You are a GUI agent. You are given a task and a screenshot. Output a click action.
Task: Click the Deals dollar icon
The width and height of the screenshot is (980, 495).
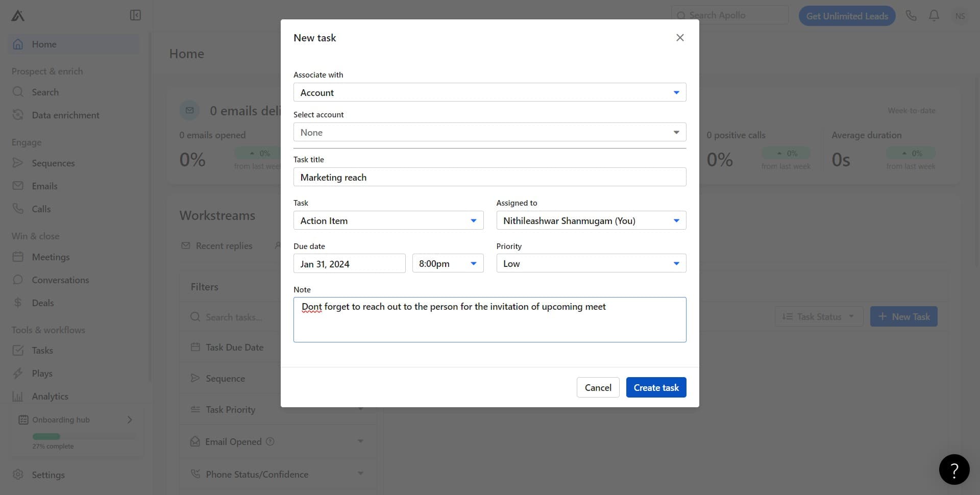point(18,302)
